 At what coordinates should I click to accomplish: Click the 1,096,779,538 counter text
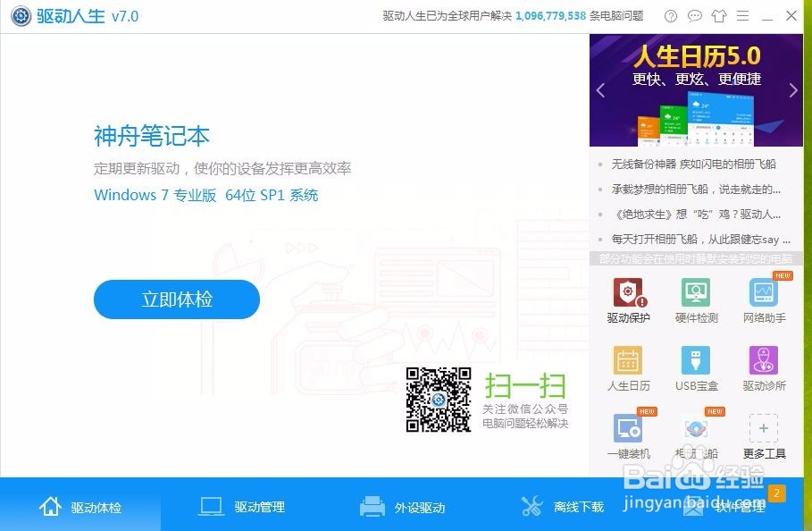pyautogui.click(x=550, y=16)
